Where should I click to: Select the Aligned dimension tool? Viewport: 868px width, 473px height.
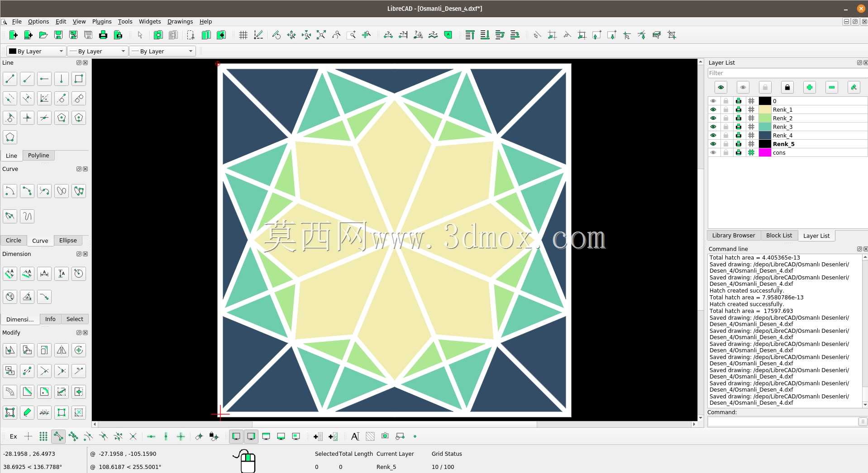point(10,273)
